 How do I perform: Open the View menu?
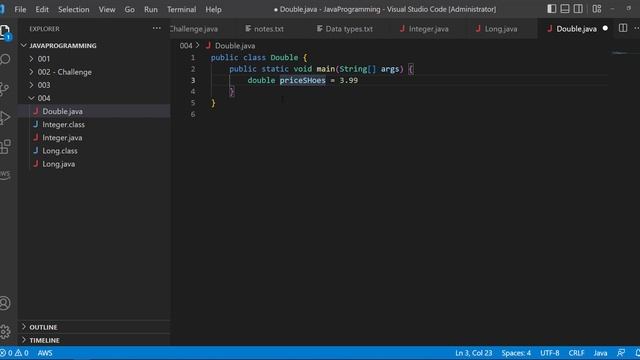107,9
